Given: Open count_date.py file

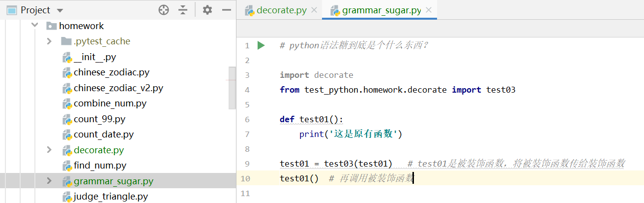Looking at the screenshot, I should [104, 135].
